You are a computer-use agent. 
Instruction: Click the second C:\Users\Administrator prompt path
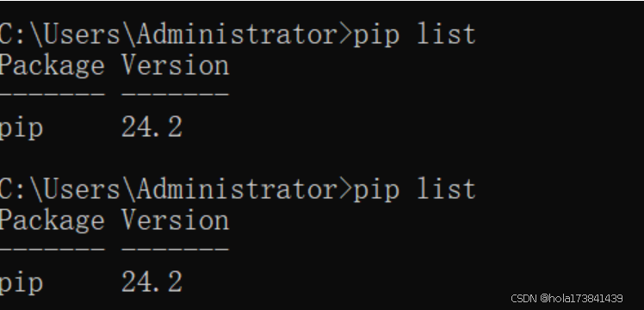169,189
